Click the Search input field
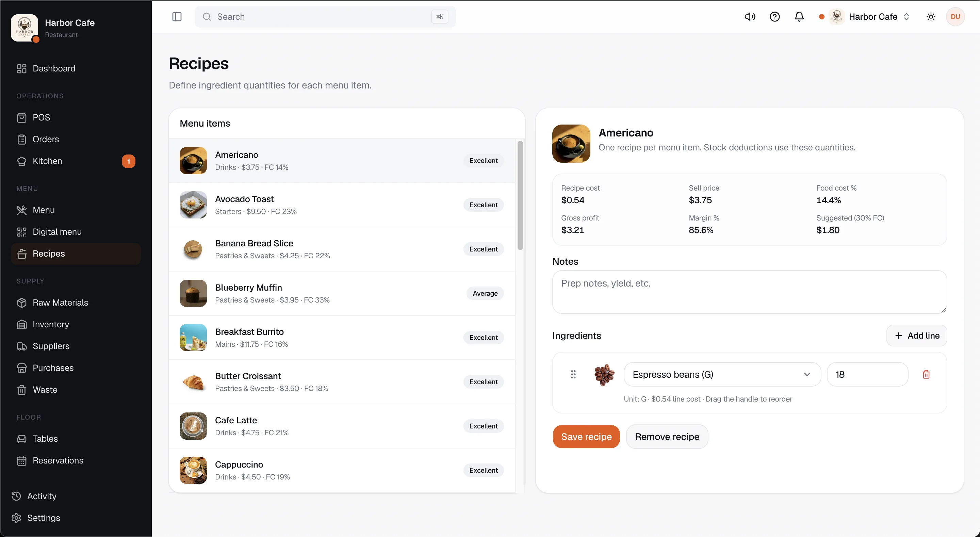Screen dimensions: 980x537 [325, 17]
